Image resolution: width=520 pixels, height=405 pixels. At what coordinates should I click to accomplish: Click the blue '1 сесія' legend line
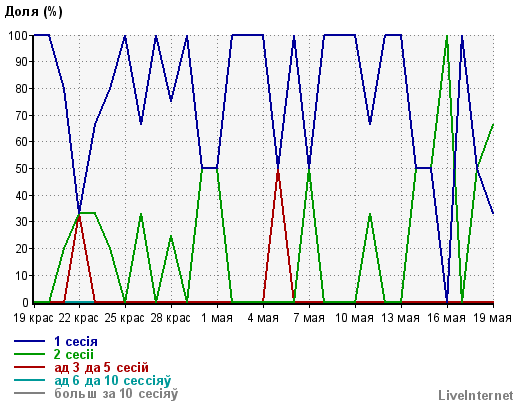coord(29,341)
